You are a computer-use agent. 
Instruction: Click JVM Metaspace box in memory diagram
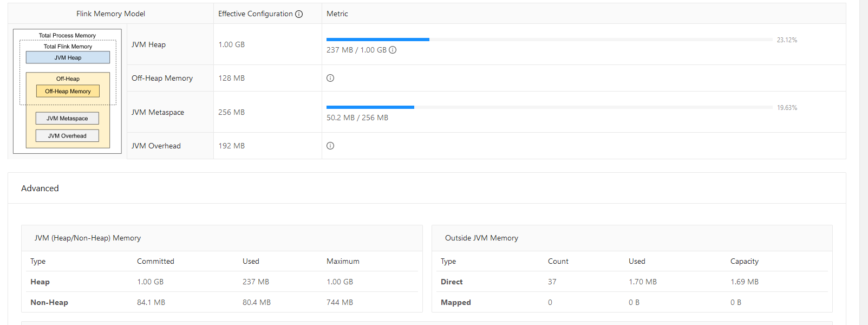pos(67,118)
